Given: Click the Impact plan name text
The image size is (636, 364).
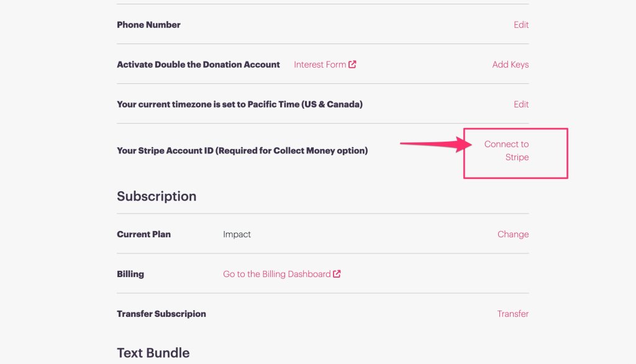Looking at the screenshot, I should point(237,234).
